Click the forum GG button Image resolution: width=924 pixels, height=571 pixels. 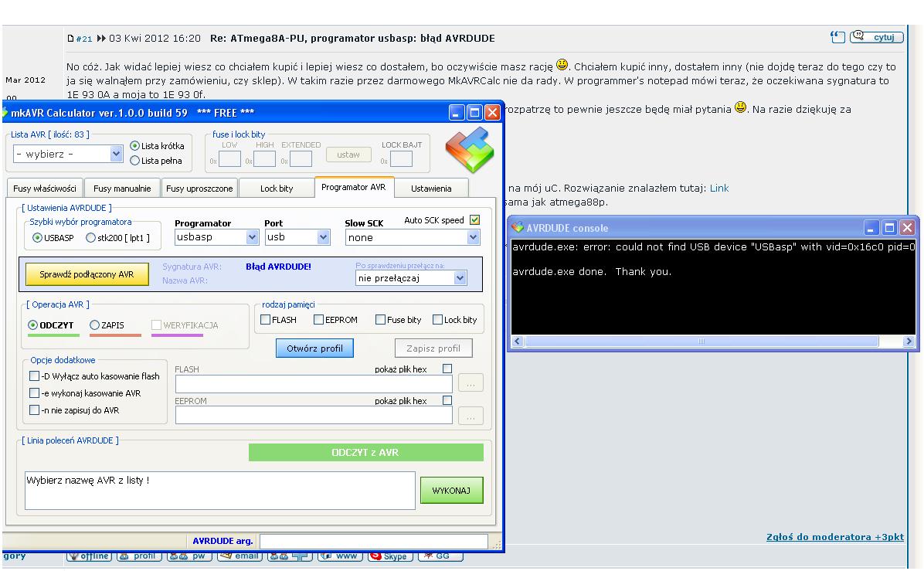(440, 556)
